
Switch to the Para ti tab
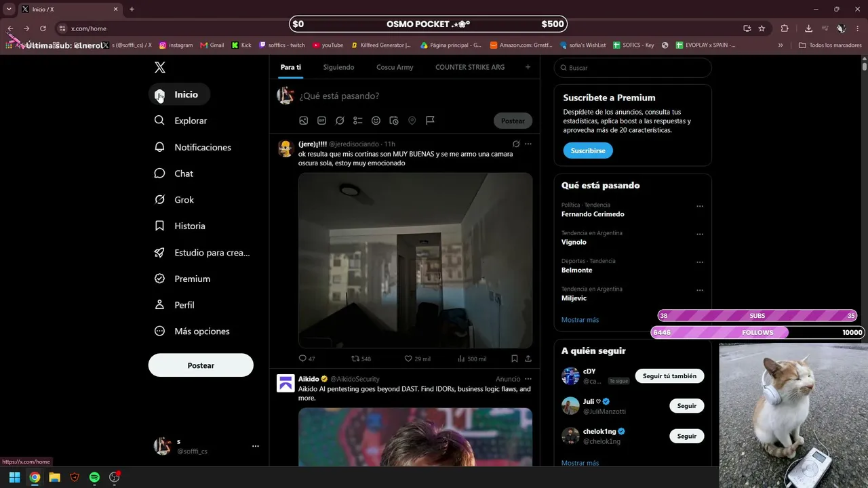[x=291, y=67]
